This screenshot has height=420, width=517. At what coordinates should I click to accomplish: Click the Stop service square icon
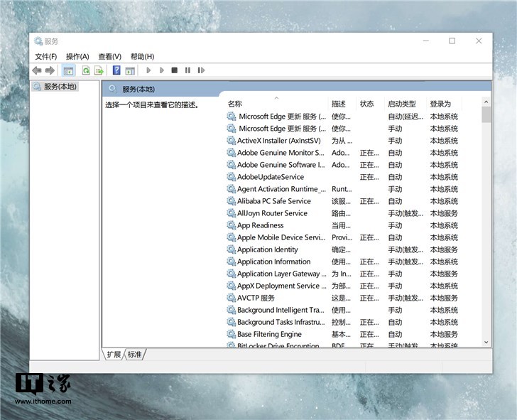175,70
